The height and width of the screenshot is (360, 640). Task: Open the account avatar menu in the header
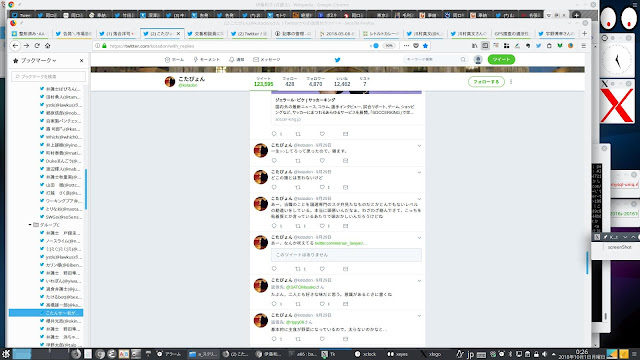(478, 60)
